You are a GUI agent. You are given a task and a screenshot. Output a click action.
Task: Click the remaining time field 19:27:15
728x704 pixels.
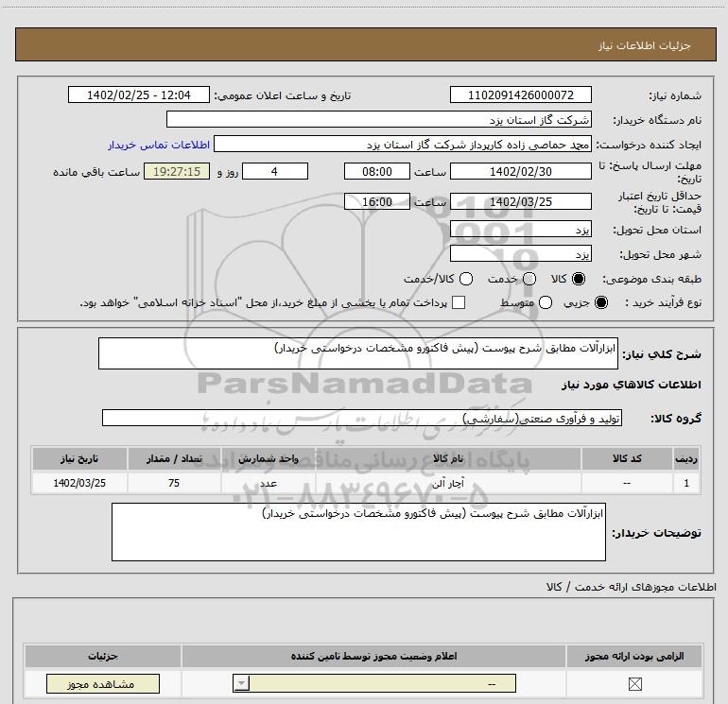click(177, 171)
